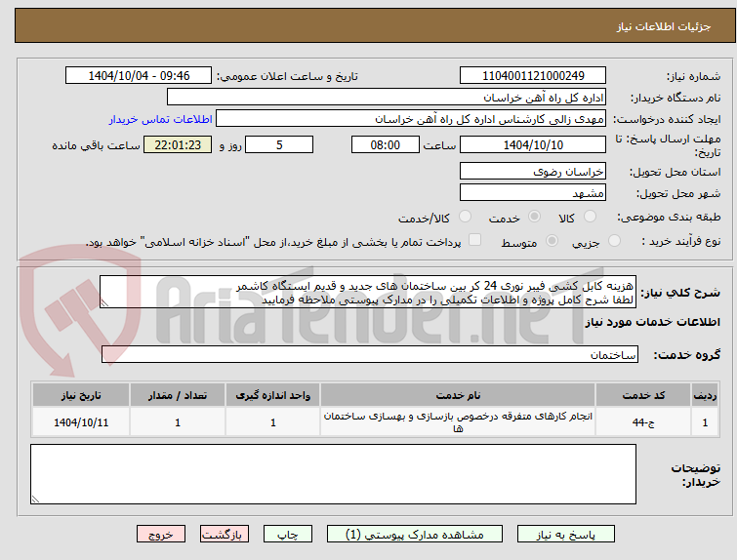
Task: Click the announcement date field 1404/10/04 - 09:46
Action: 139,76
